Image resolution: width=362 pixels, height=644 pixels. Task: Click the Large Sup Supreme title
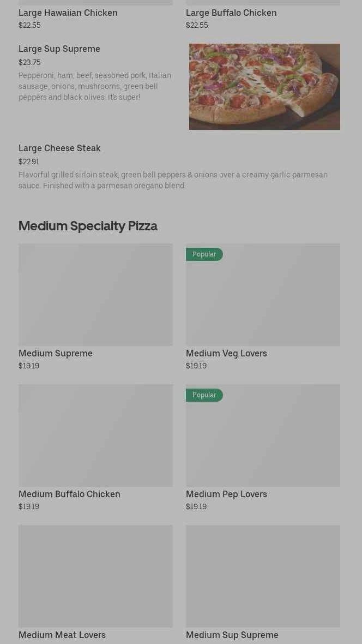[x=59, y=49]
